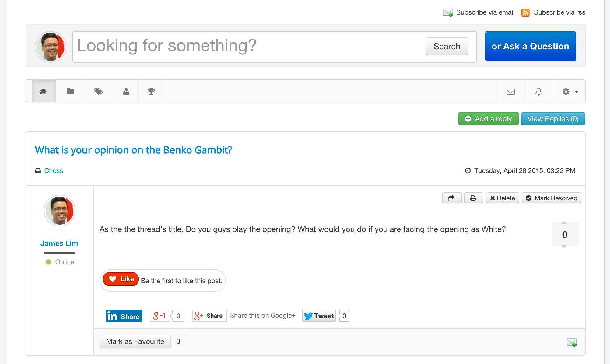Viewport: 610px width, 364px height.
Task: Toggle Like on this post
Action: pos(121,279)
